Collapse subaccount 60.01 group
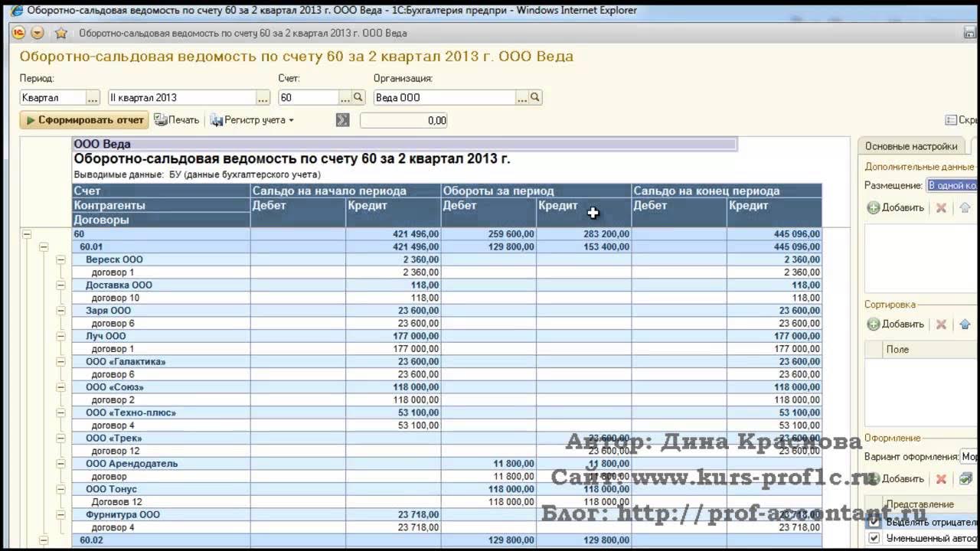980x551 pixels. [43, 247]
